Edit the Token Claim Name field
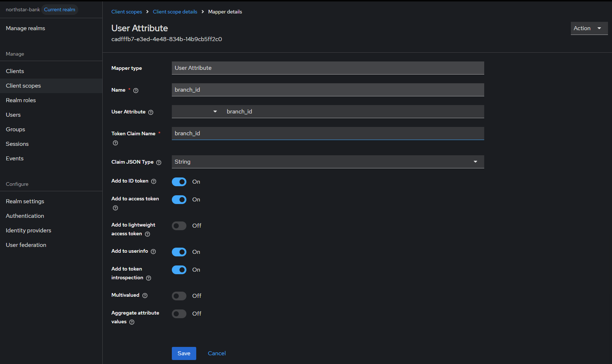 328,133
